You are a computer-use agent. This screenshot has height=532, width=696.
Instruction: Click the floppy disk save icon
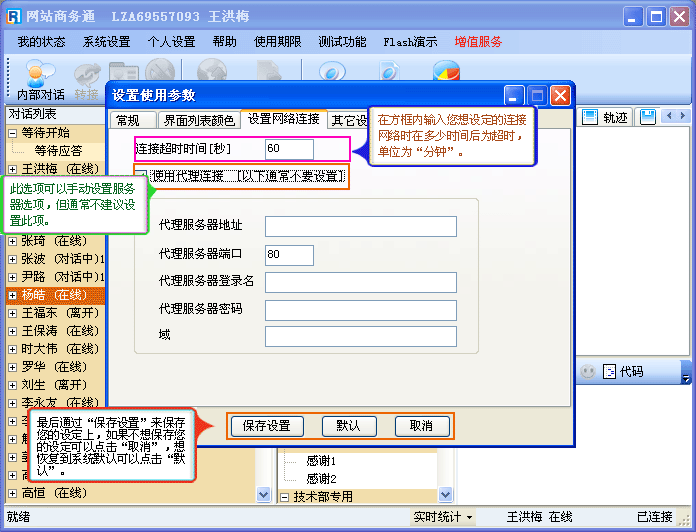coord(647,117)
